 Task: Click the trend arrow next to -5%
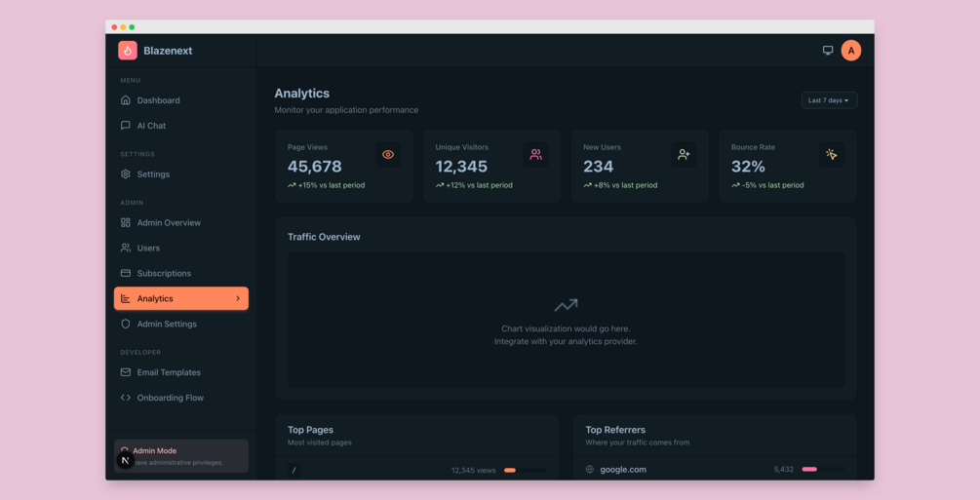coord(735,185)
